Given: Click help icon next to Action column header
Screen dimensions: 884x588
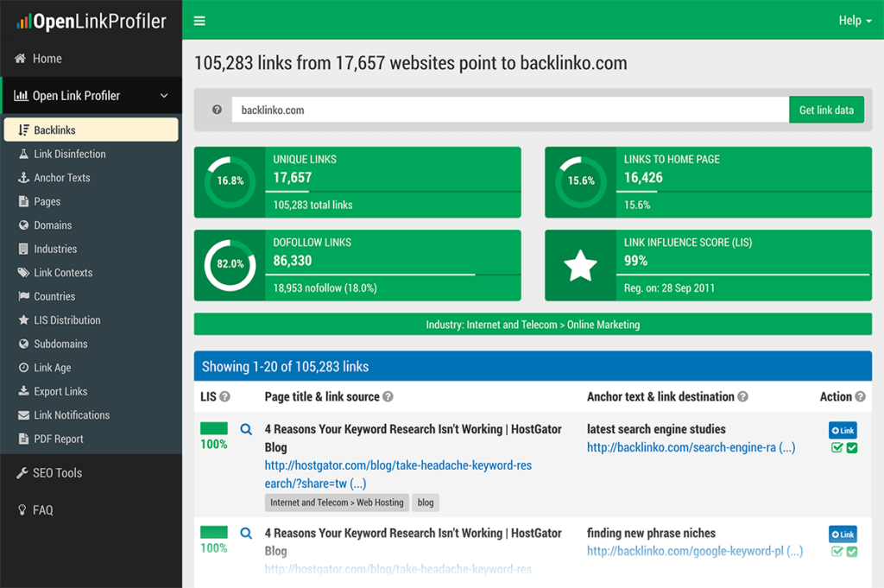Looking at the screenshot, I should pos(860,397).
